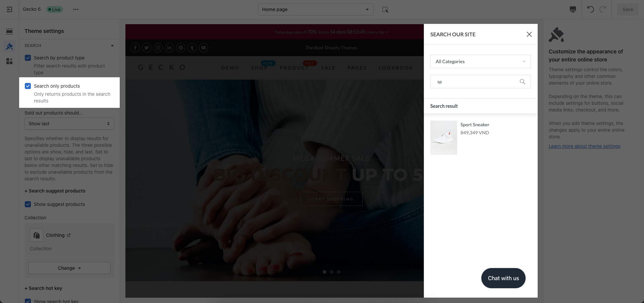Screen dimensions: 644x303
Task: Open Theme settings paintbrush sidebar icon
Action: pyautogui.click(x=9, y=46)
